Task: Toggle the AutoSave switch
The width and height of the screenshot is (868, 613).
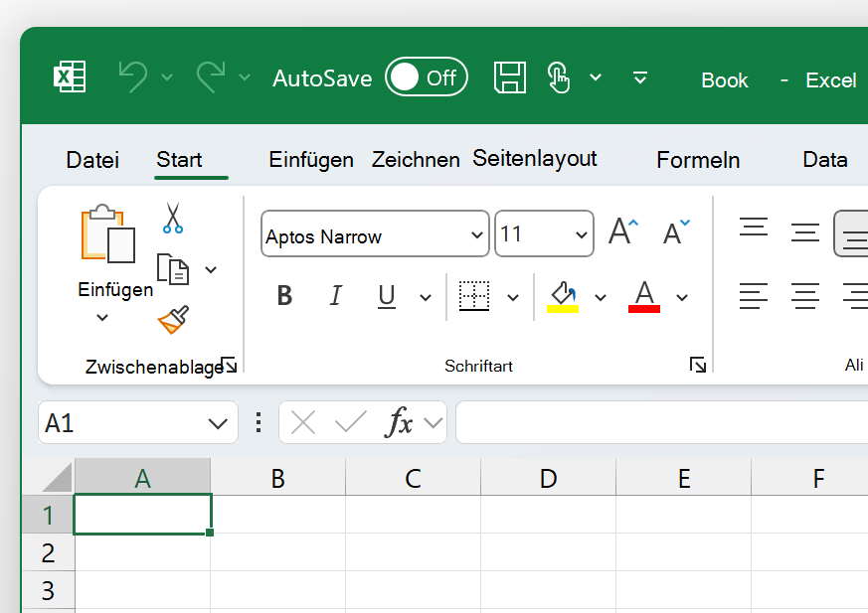Action: tap(427, 77)
